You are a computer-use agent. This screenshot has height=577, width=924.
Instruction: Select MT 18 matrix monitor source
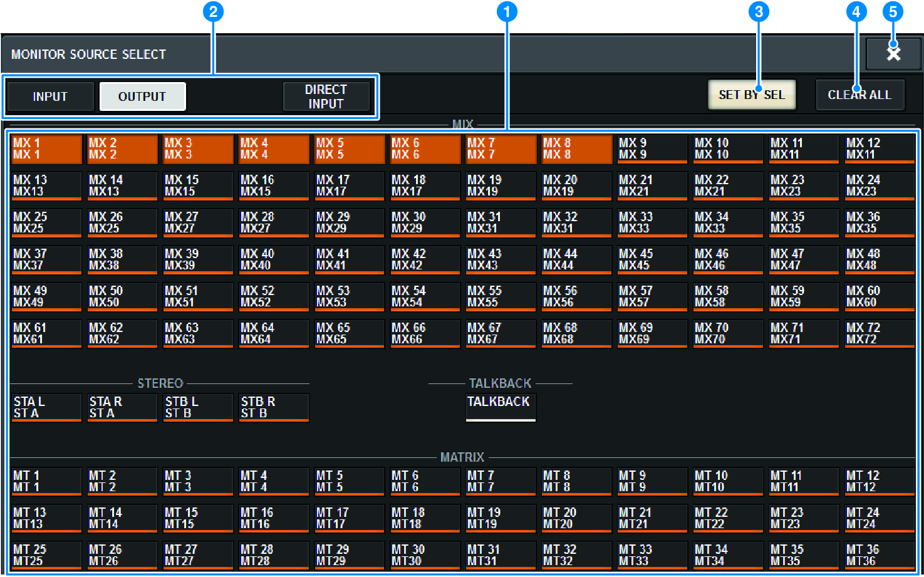click(x=425, y=518)
